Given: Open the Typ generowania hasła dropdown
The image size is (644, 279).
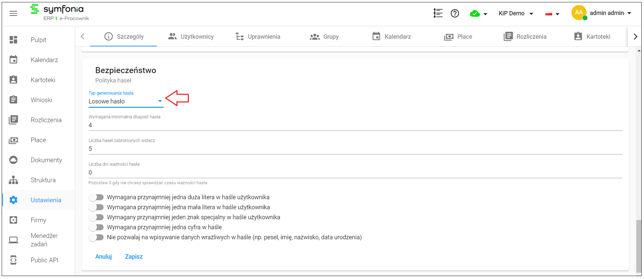Looking at the screenshot, I should [126, 101].
